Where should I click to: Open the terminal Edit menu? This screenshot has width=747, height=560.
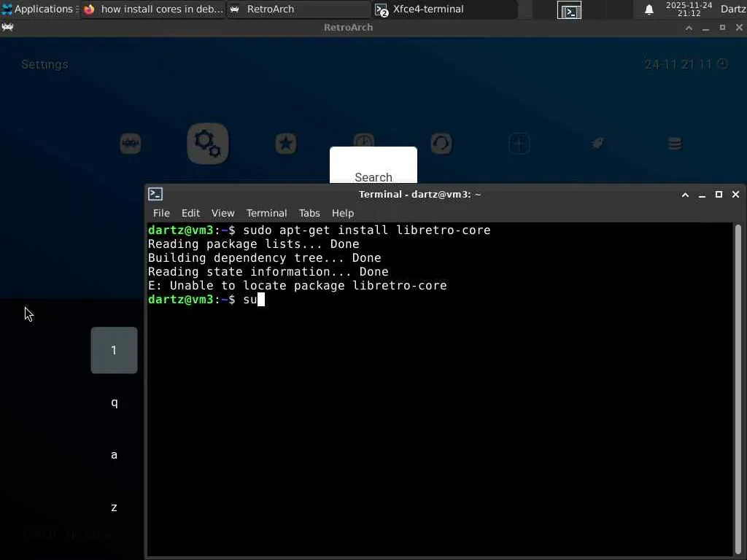click(190, 213)
